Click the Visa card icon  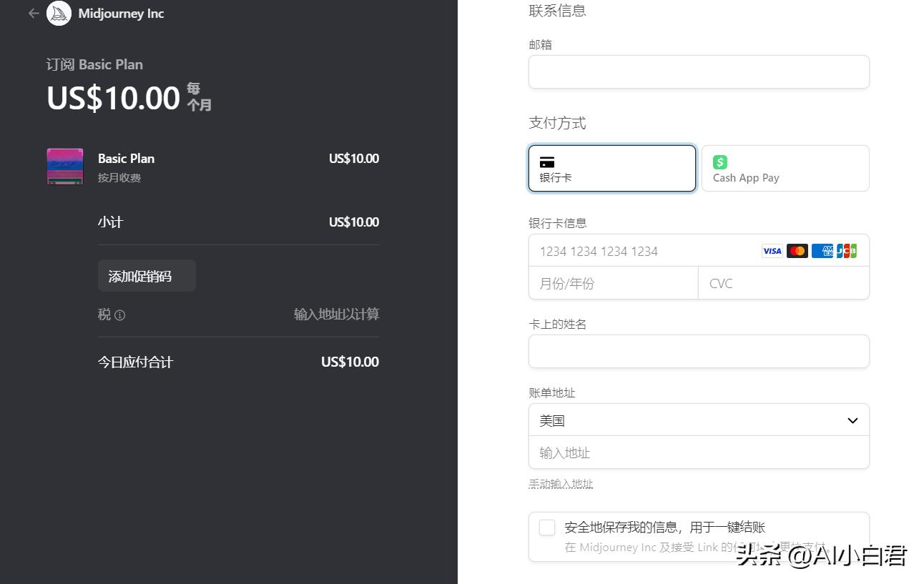click(x=772, y=251)
